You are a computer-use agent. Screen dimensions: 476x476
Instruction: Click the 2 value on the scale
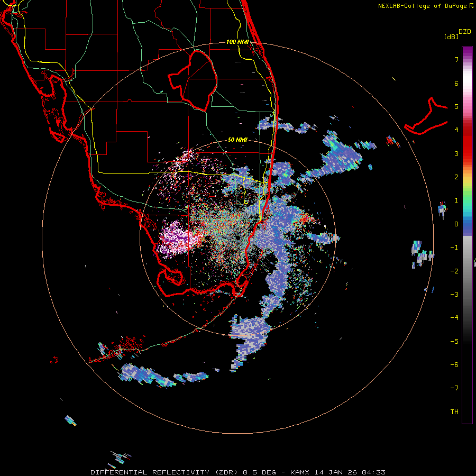pos(456,177)
